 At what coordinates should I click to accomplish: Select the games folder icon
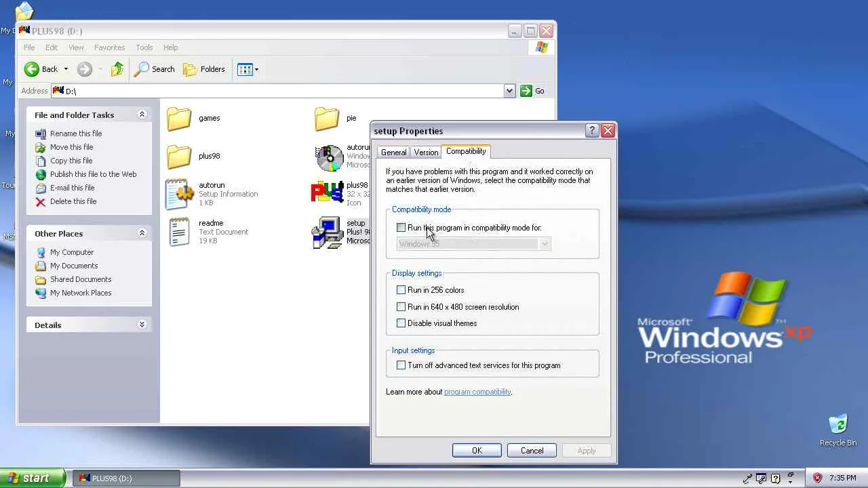coord(179,119)
